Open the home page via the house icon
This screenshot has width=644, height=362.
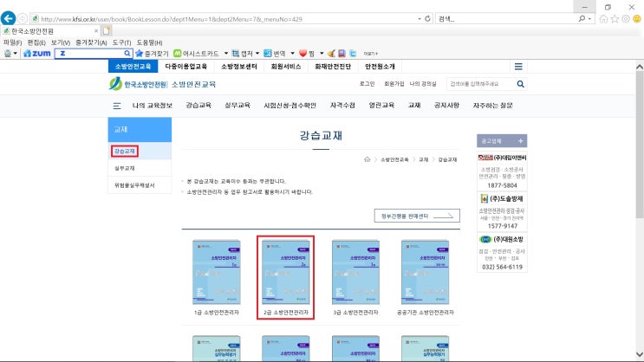pos(603,19)
